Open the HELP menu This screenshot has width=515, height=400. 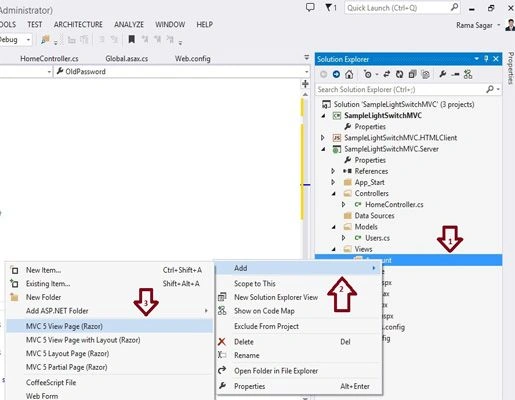pyautogui.click(x=204, y=24)
